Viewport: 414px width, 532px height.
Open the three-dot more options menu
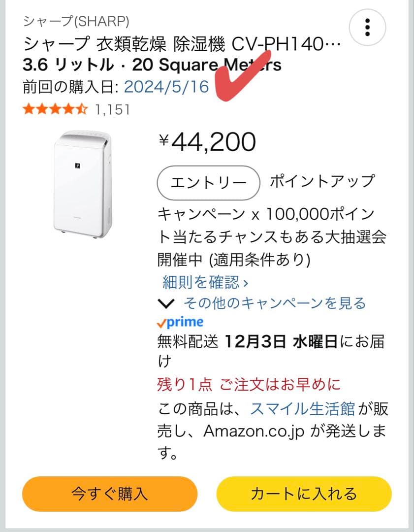[367, 27]
